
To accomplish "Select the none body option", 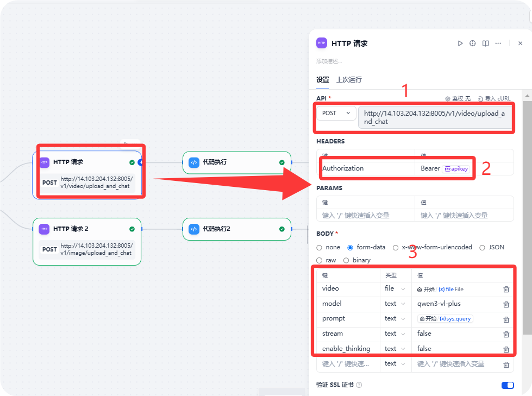I will (x=319, y=248).
